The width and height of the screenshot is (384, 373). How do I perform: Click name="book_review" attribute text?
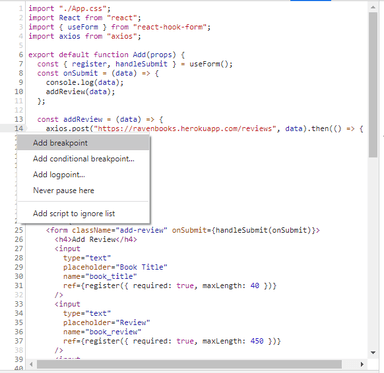102,332
